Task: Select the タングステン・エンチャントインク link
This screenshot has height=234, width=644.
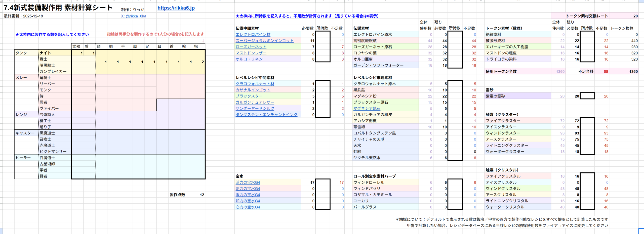Action: point(266,115)
